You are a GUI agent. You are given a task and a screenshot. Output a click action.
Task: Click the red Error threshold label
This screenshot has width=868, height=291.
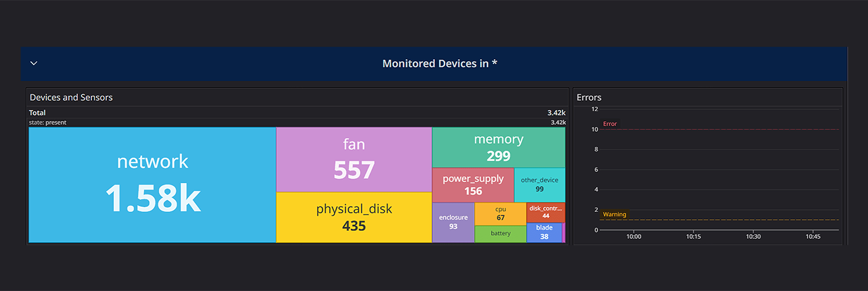click(610, 124)
